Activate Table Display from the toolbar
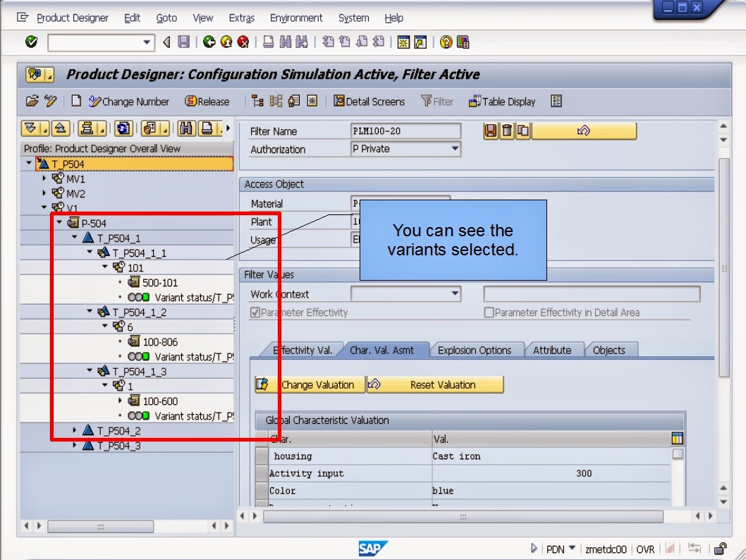Screen dimensions: 746x560 point(501,101)
